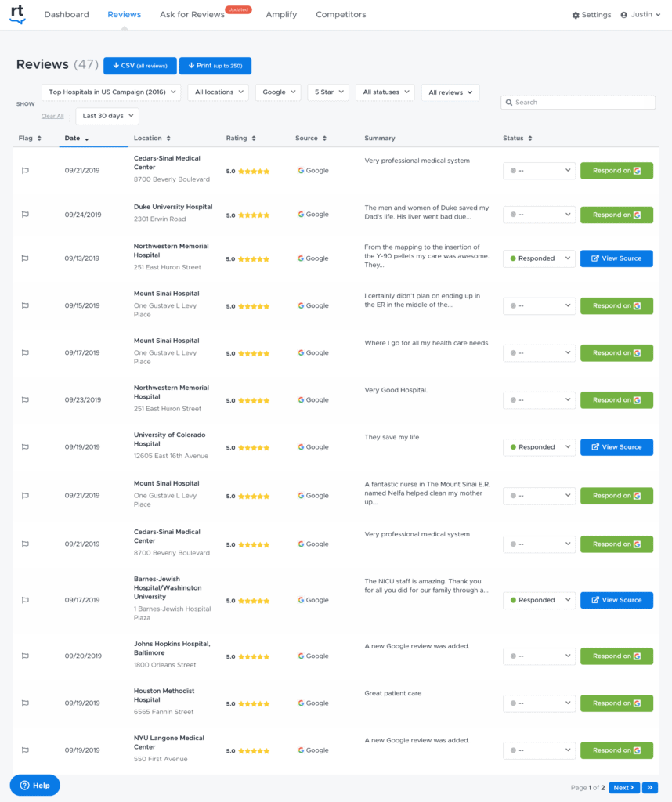Image resolution: width=672 pixels, height=802 pixels.
Task: Open the 5 Star rating filter dropdown
Action: [x=328, y=92]
